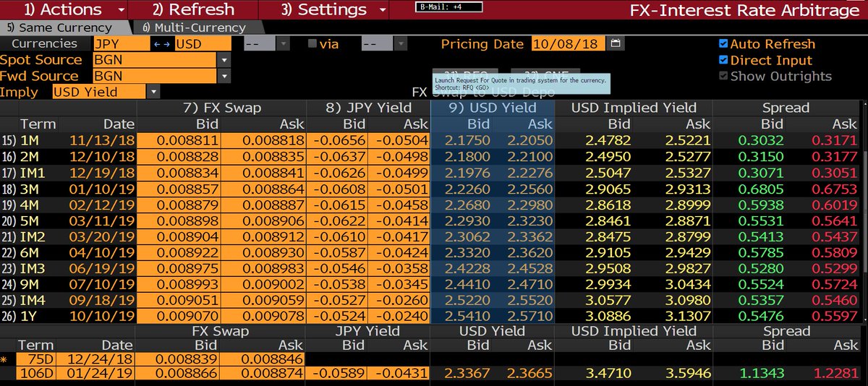868x386 pixels.
Task: Expand the Actions menu arrow
Action: (121, 10)
